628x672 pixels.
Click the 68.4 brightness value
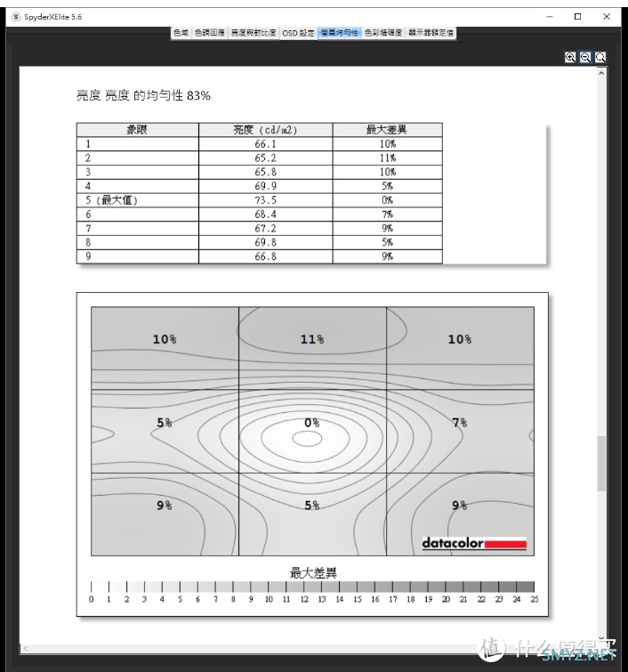click(266, 215)
